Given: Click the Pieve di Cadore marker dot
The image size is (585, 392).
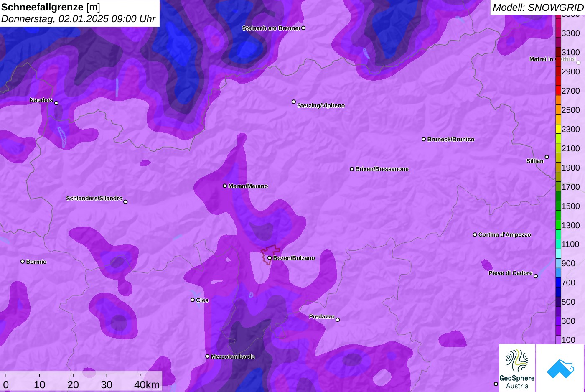Looking at the screenshot, I should [x=536, y=276].
